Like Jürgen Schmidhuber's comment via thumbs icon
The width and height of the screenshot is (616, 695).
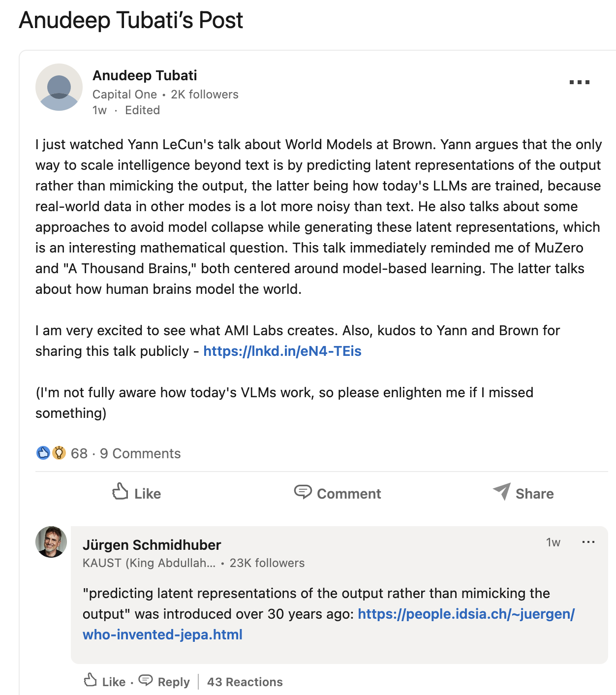point(91,680)
